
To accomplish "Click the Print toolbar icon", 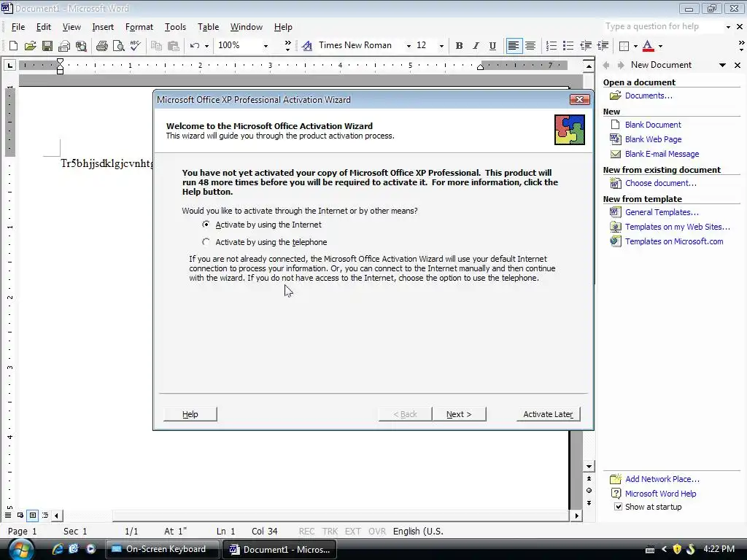I will (101, 46).
